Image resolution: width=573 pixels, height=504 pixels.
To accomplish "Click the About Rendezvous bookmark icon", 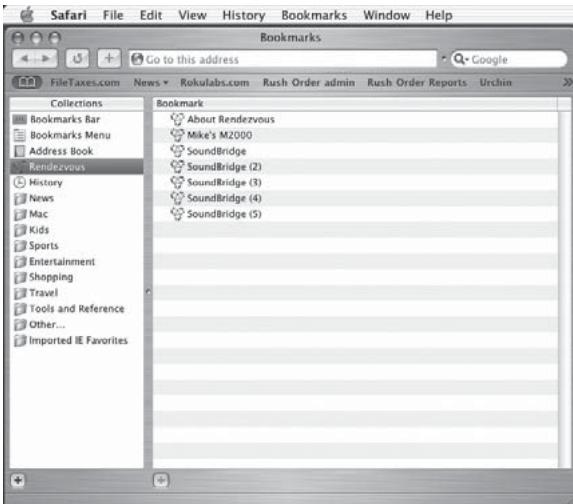I will pos(177,119).
